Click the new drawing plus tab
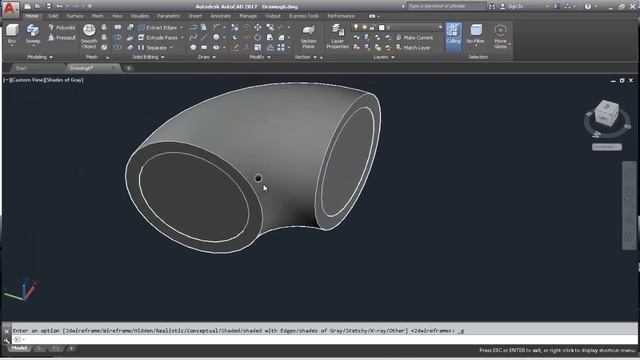The width and height of the screenshot is (640, 360). (x=128, y=68)
